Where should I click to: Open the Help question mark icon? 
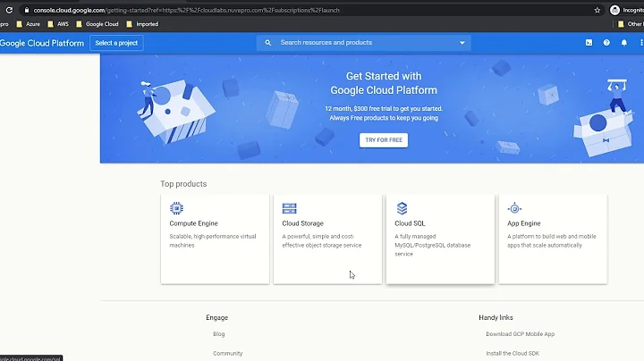point(606,43)
